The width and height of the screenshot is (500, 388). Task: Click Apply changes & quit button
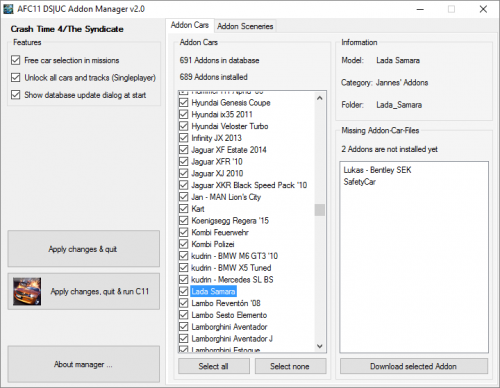point(83,249)
